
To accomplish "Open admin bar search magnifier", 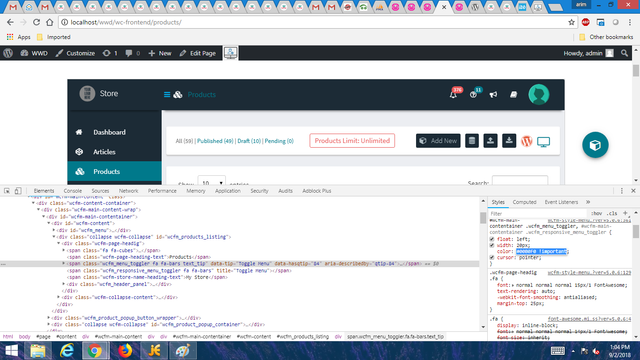I will [x=624, y=53].
